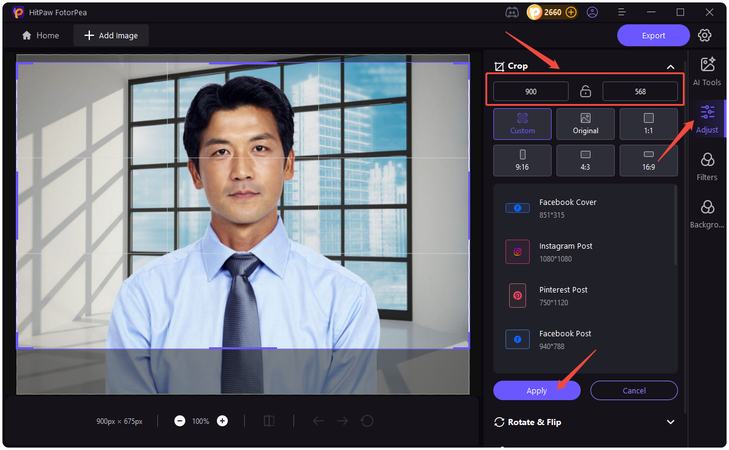Viewport: 729px width, 450px height.
Task: Toggle the aspect ratio lock
Action: (586, 91)
